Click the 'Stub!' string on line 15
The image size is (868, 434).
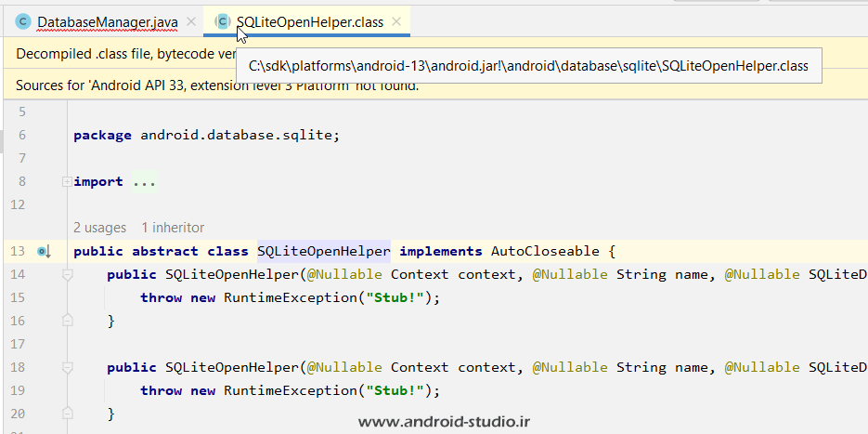point(395,298)
